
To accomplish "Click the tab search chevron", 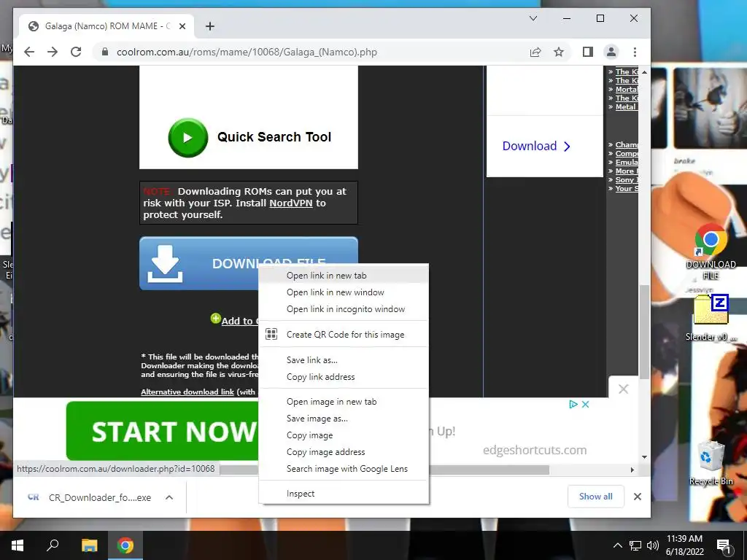I will tap(533, 18).
